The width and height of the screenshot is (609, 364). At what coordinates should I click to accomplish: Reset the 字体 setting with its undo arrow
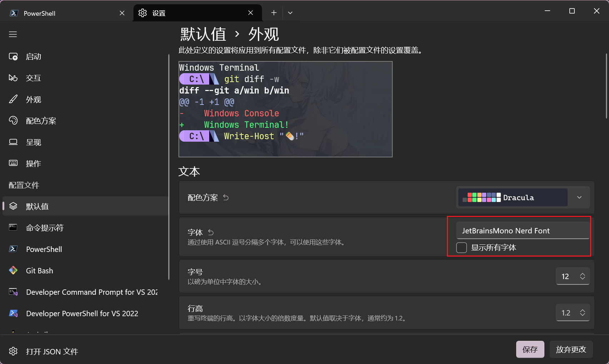211,232
